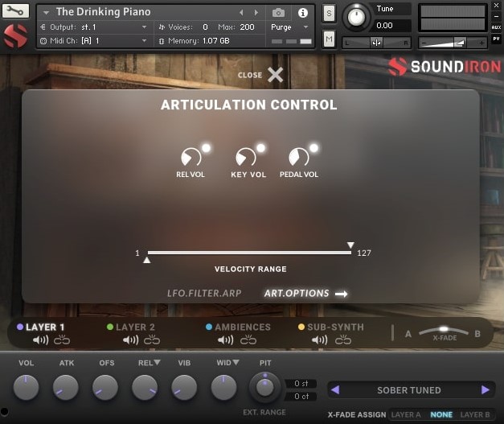
Task: Mute Layer 1 with speaker icon
Action: (40, 340)
